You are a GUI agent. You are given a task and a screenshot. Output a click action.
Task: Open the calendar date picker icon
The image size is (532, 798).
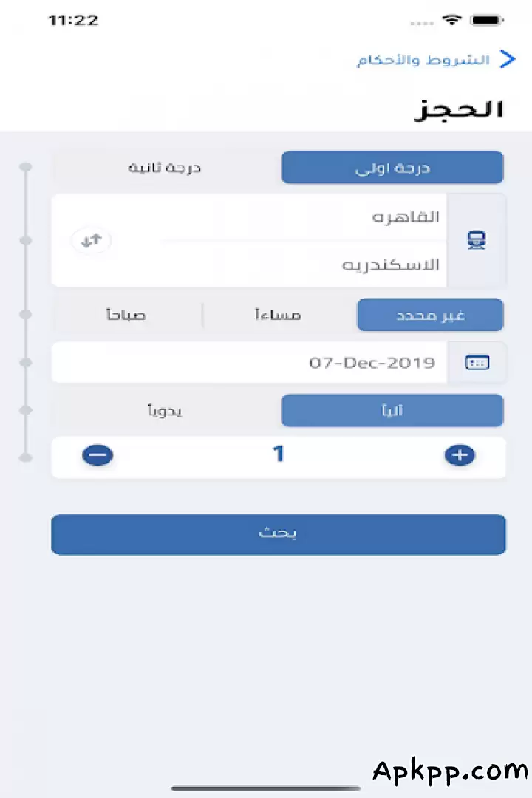[x=477, y=362]
